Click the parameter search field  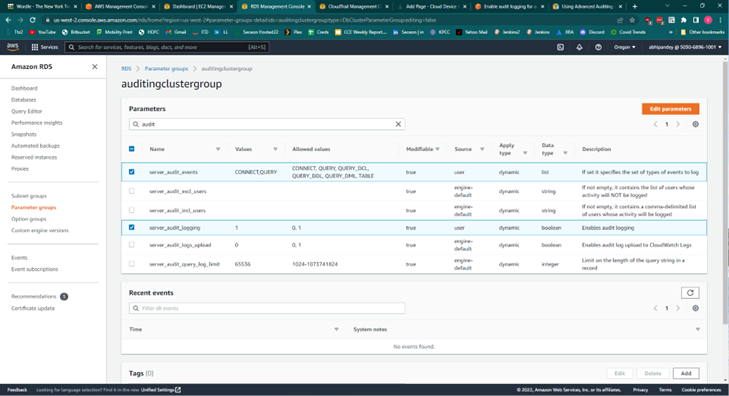267,124
